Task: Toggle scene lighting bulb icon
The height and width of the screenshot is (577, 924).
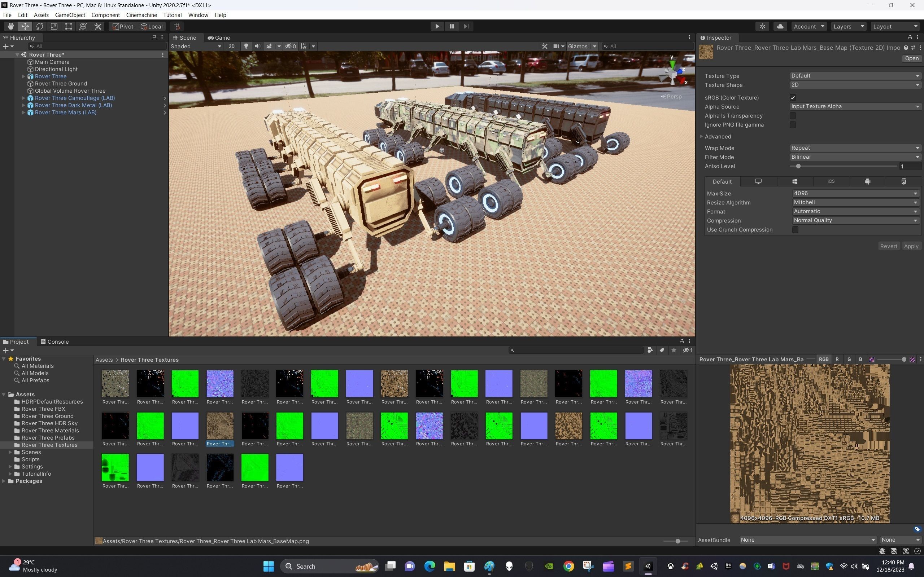Action: (246, 46)
